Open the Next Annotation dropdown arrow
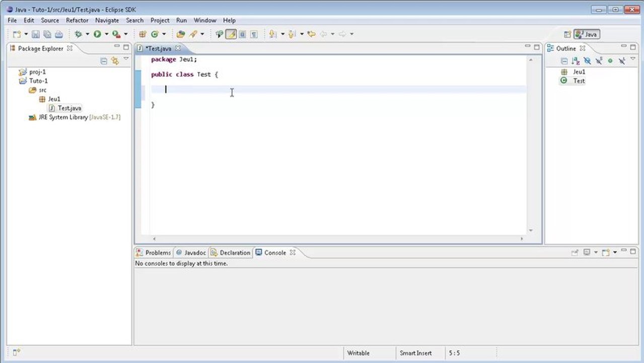Image resolution: width=644 pixels, height=363 pixels. [x=282, y=34]
